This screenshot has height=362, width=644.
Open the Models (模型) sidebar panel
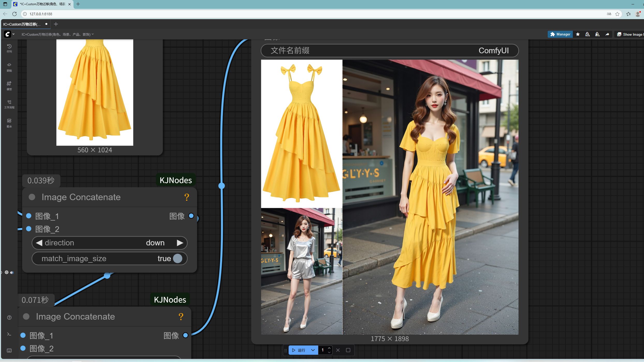[x=9, y=86]
